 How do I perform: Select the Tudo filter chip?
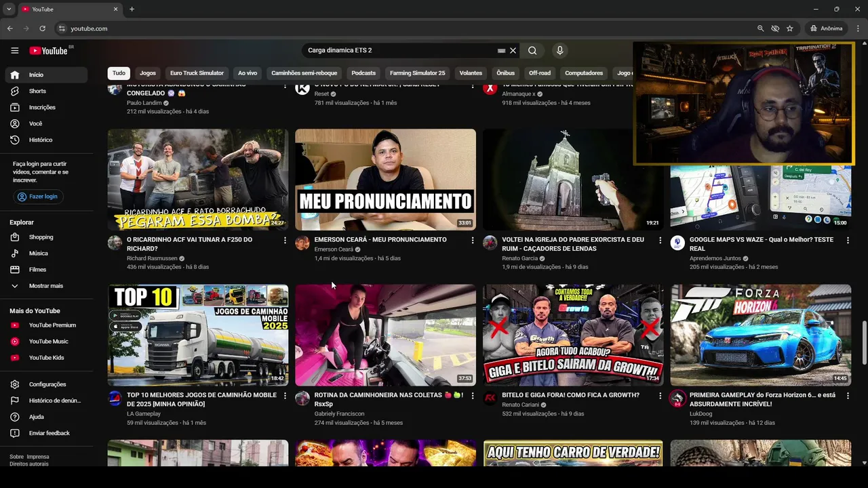[119, 73]
